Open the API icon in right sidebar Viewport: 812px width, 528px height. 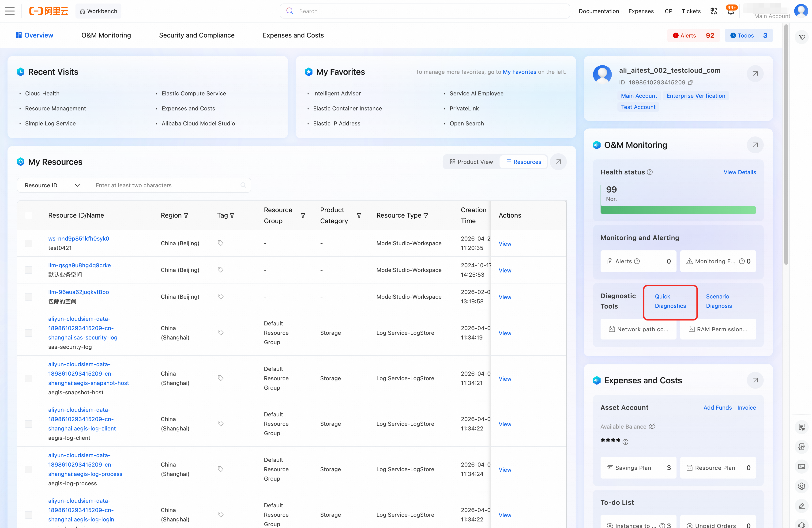802,447
